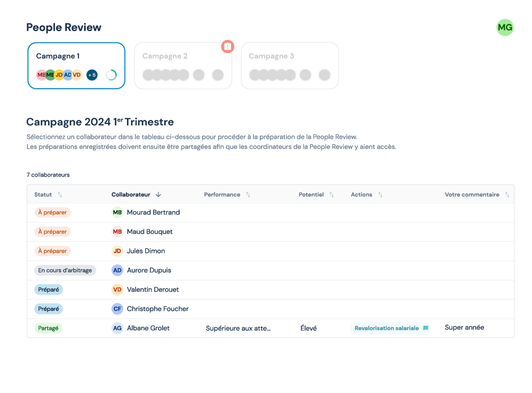
Task: Click the red alert badge on Campagne 2
Action: point(227,46)
